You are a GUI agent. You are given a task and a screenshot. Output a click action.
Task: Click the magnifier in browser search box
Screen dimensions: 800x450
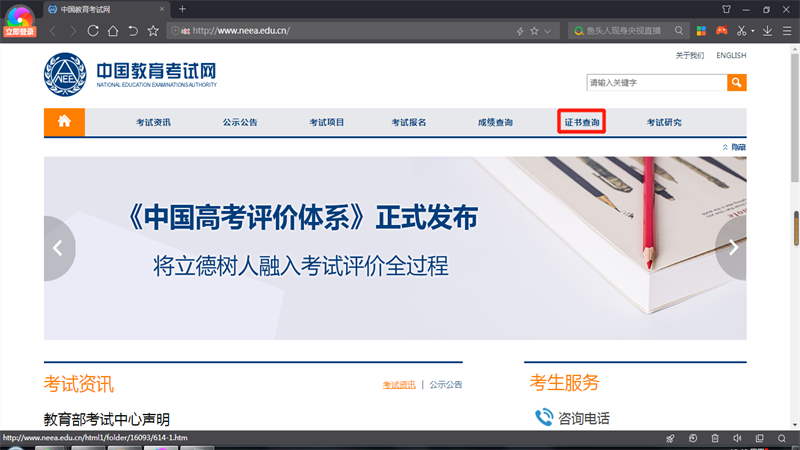coord(679,31)
